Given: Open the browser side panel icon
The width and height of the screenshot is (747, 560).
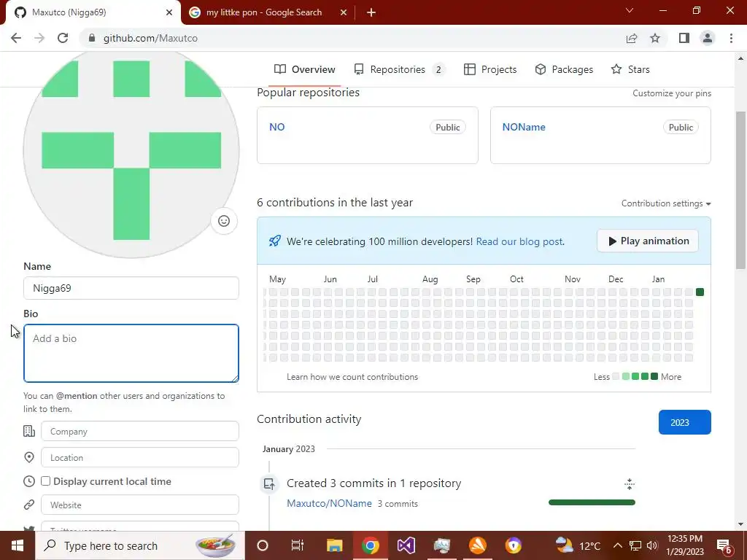Looking at the screenshot, I should (684, 38).
